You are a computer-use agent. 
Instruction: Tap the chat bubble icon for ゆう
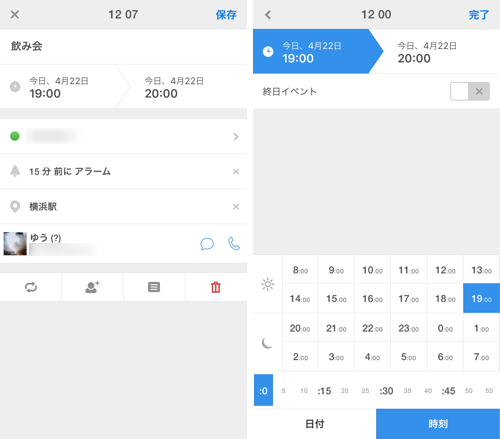[x=207, y=244]
